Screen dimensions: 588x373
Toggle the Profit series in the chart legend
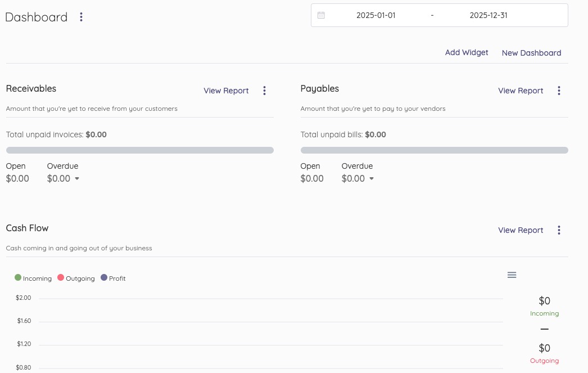(x=113, y=278)
